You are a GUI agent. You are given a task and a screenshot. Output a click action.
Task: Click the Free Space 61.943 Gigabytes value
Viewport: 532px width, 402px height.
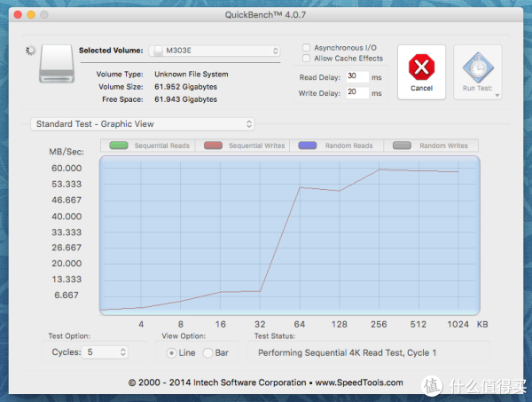(x=185, y=99)
